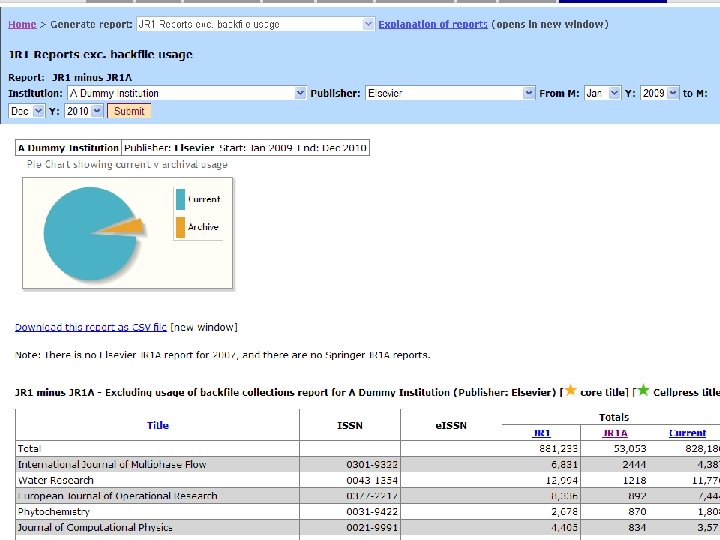This screenshot has width=720, height=540.
Task: Expand the Publisher dropdown showing Elsevier
Action: [450, 93]
